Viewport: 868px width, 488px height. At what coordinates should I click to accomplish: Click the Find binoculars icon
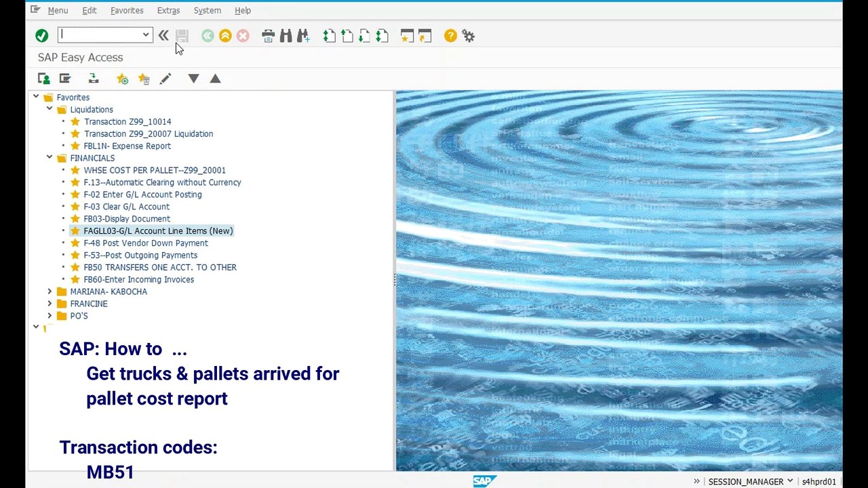coord(286,35)
